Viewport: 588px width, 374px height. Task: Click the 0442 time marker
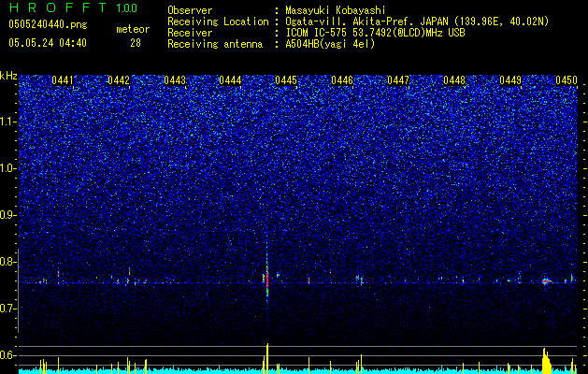[x=119, y=80]
